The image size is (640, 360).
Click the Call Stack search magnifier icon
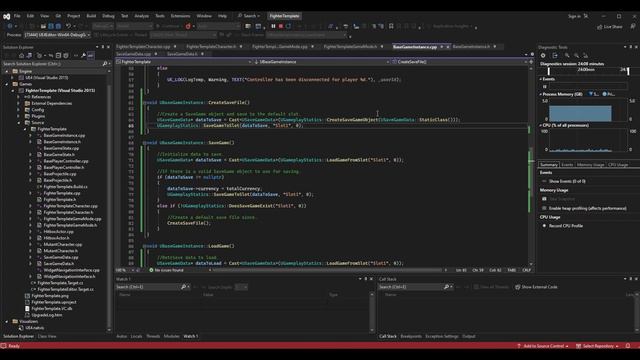point(446,287)
